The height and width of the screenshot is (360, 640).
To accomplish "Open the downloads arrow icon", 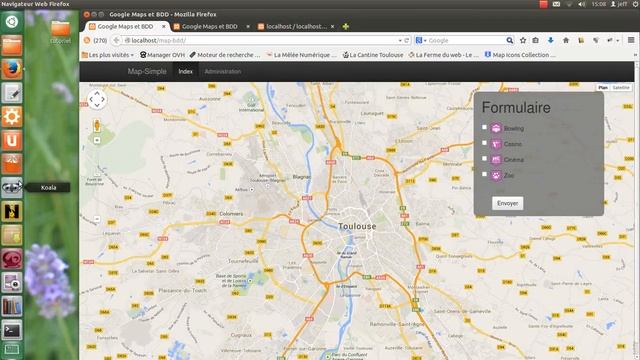I will [551, 40].
